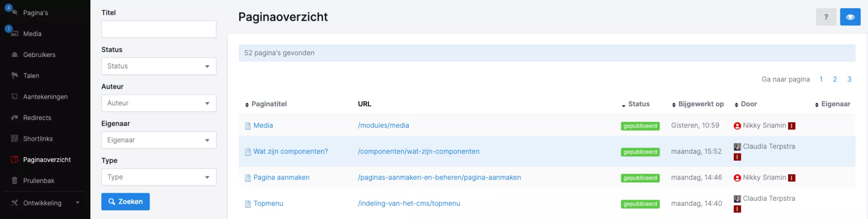
Task: Open Media in the sidebar menu
Action: [32, 34]
